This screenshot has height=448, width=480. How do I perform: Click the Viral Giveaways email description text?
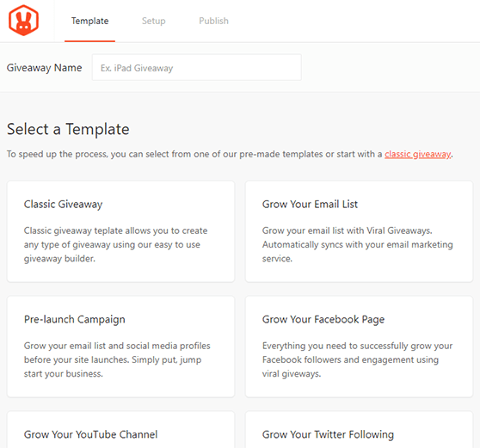tap(358, 244)
